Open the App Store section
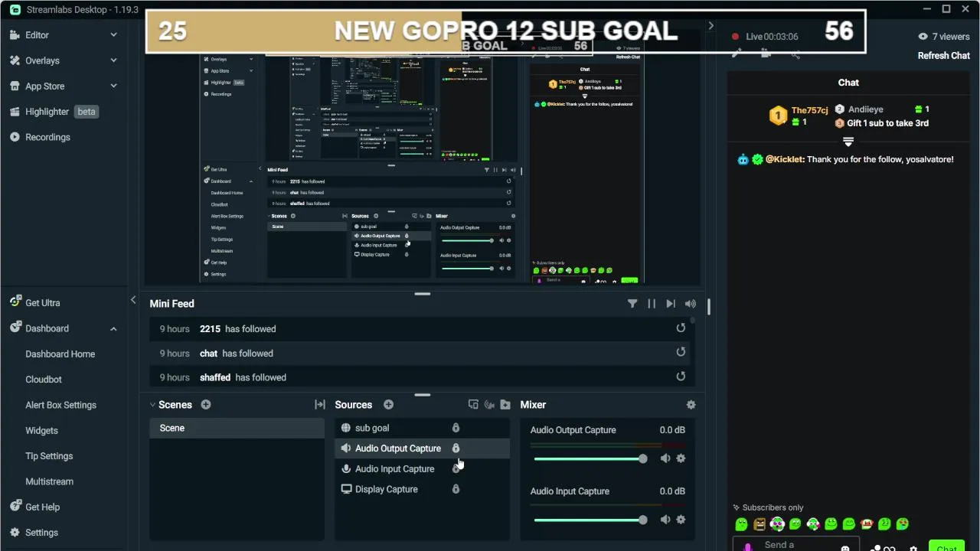 44,86
